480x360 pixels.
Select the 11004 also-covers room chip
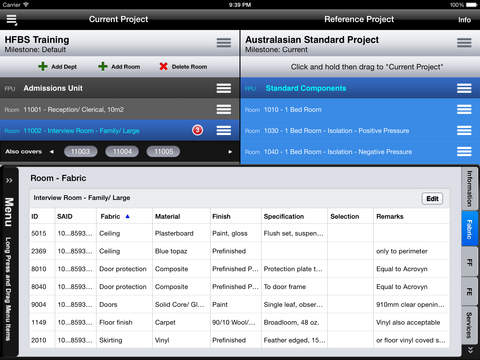click(122, 152)
